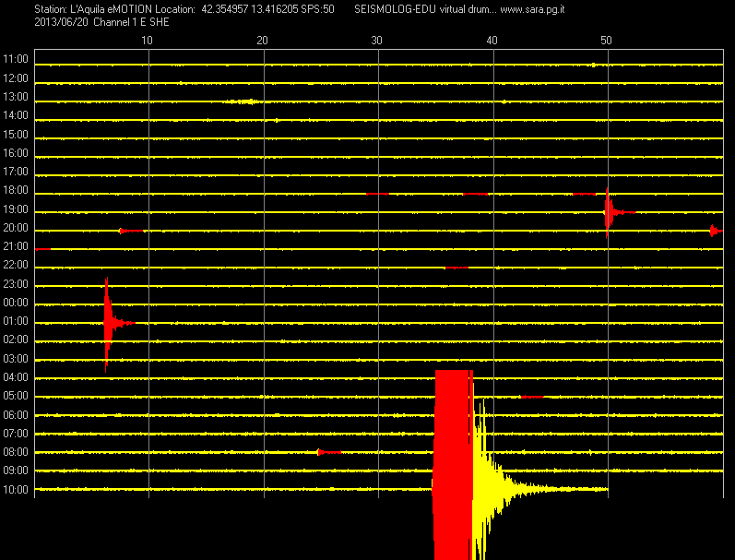Click the 06:00 trace time label
Viewport: 735px width, 560px height.
tap(16, 415)
